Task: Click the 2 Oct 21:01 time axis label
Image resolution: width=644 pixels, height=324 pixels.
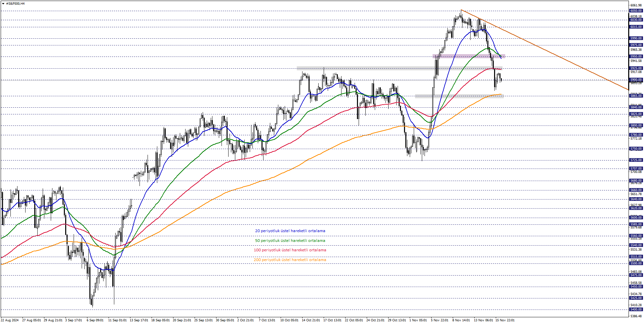Action: [x=246, y=320]
